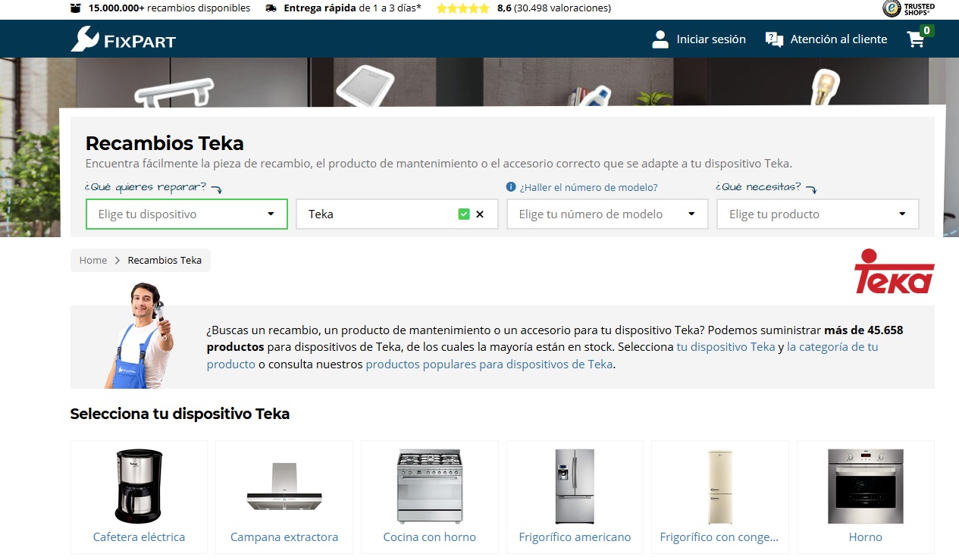Expand the 'Elige tu número de modelo' dropdown
Image resolution: width=959 pixels, height=560 pixels.
tap(607, 214)
